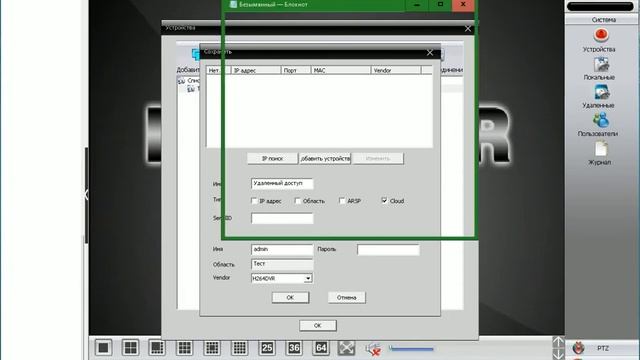The height and width of the screenshot is (360, 640).
Task: Open the PTZ panel icon
Action: [x=578, y=348]
